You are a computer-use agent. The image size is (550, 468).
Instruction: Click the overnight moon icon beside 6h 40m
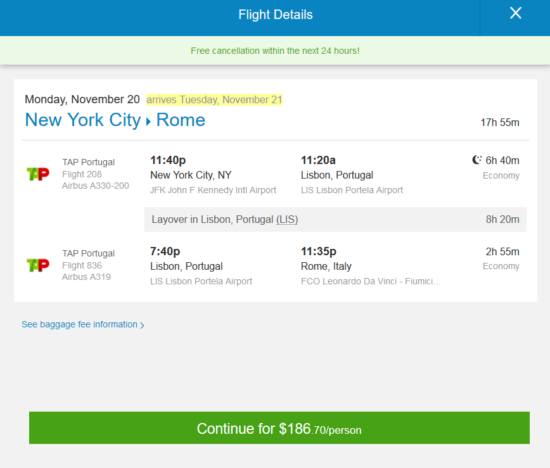pyautogui.click(x=476, y=160)
